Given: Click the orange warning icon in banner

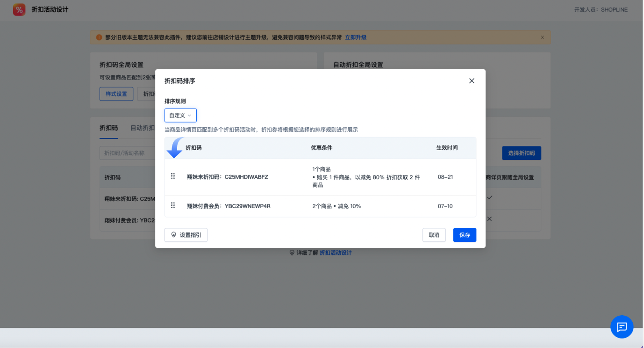Looking at the screenshot, I should coord(99,37).
